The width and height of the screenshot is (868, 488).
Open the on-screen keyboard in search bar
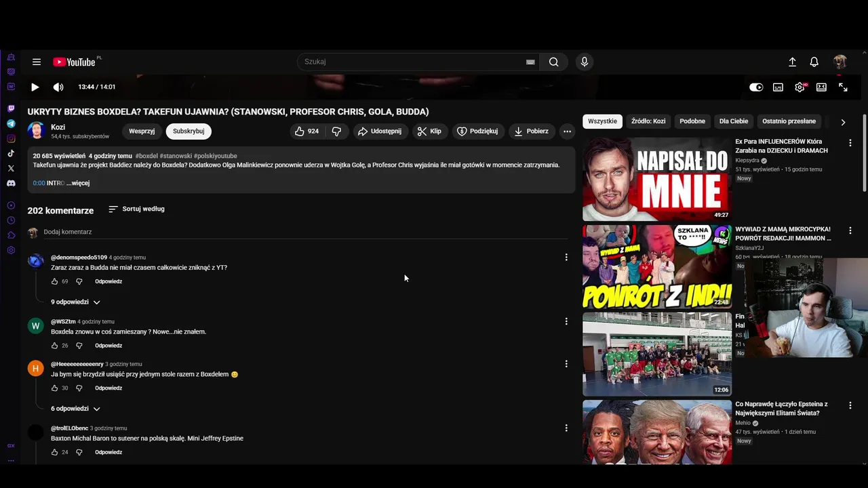coord(530,62)
